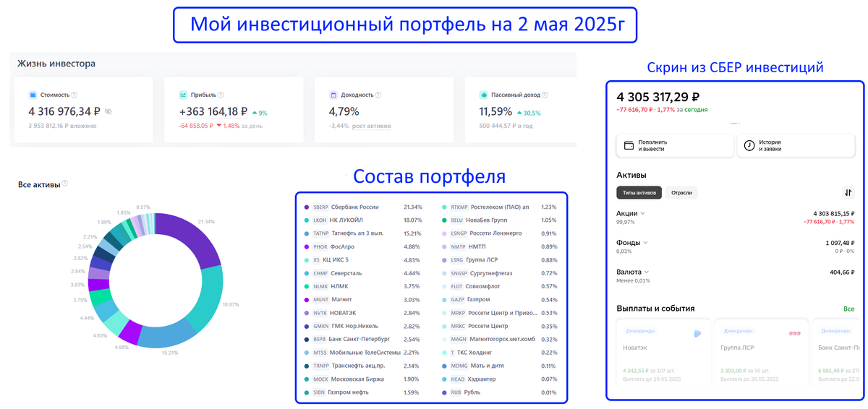Open the help tooltip next to Доходность
Screen dimensions: 868x409
point(378,95)
